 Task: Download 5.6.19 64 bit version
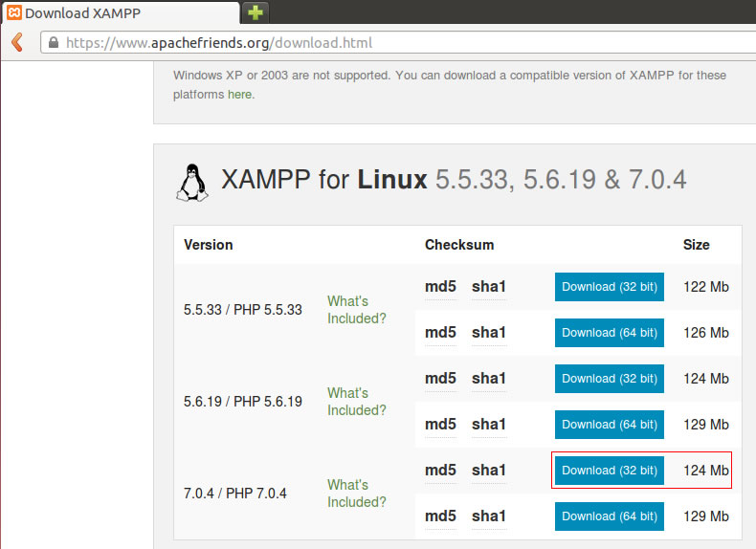609,425
